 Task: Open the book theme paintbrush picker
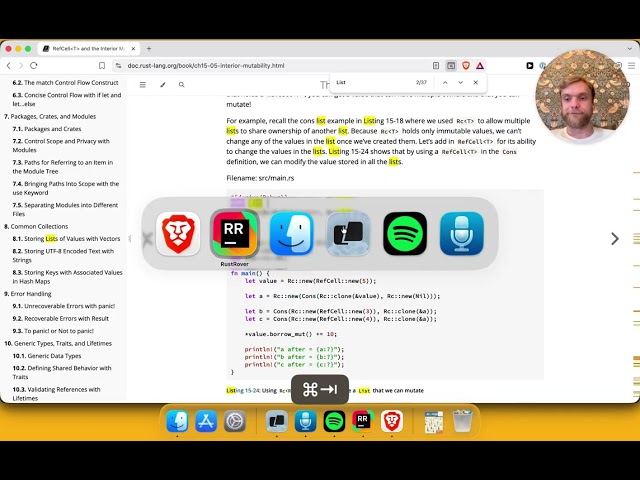click(x=163, y=84)
